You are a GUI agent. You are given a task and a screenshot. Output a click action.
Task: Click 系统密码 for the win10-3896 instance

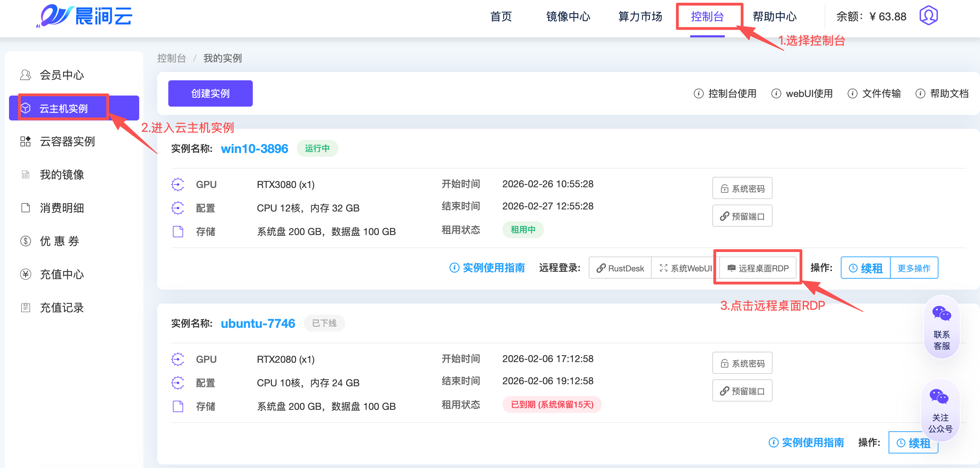[x=742, y=189]
